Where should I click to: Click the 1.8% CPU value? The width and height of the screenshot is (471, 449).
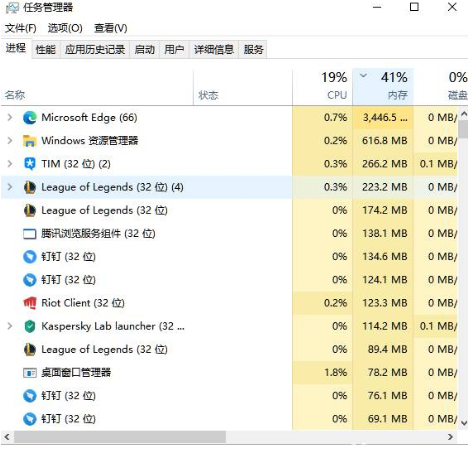tap(336, 373)
